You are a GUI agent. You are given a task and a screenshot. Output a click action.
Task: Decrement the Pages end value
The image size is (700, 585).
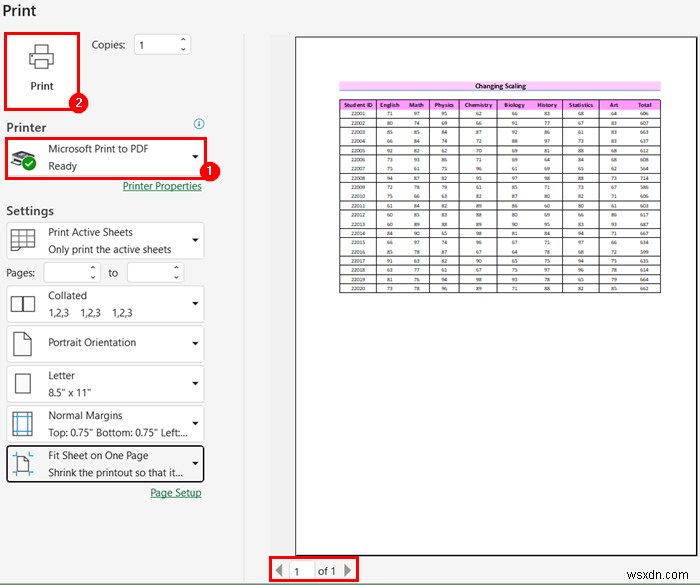click(176, 277)
